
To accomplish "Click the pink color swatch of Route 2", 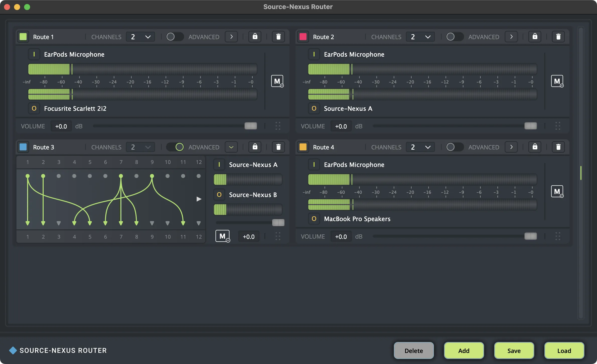I will coord(303,37).
